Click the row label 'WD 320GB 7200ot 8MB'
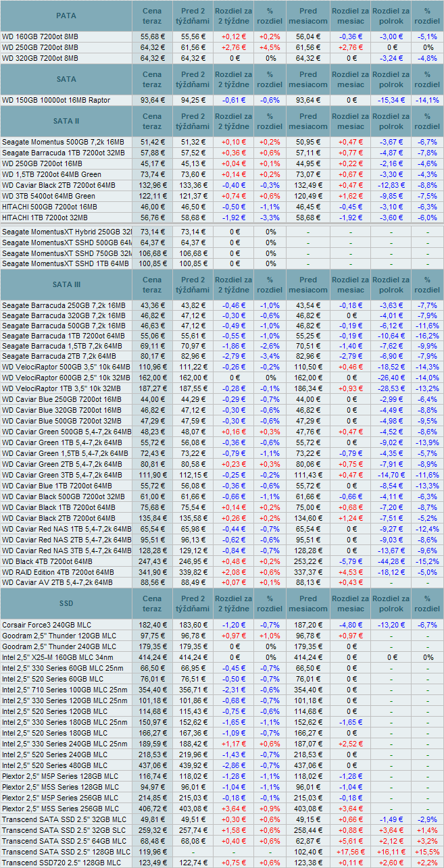 coord(40,58)
